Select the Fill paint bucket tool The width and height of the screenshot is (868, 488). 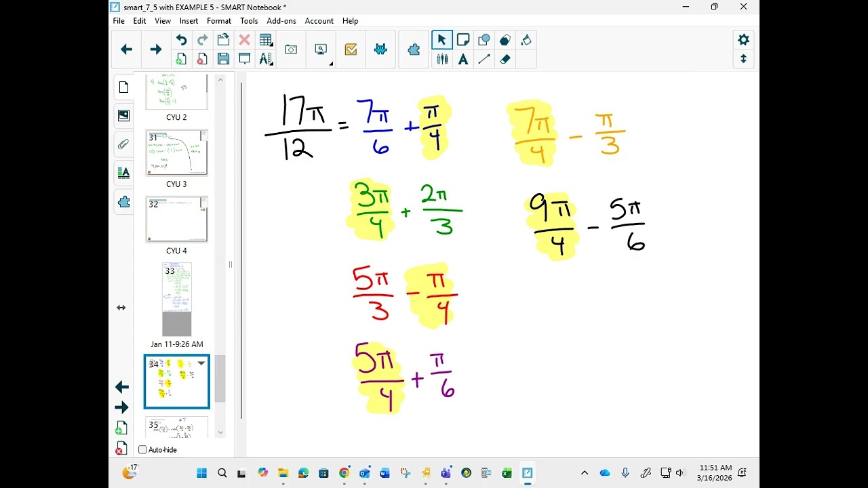(x=526, y=40)
